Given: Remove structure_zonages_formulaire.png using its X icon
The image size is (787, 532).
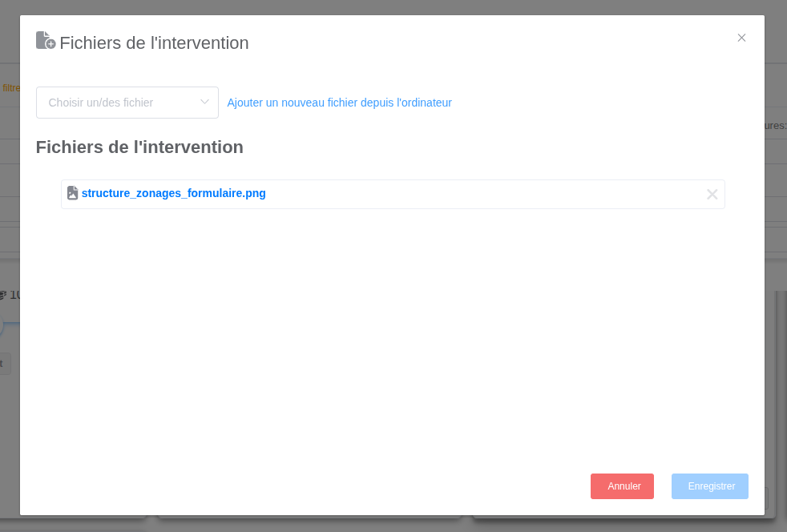Looking at the screenshot, I should click(712, 194).
